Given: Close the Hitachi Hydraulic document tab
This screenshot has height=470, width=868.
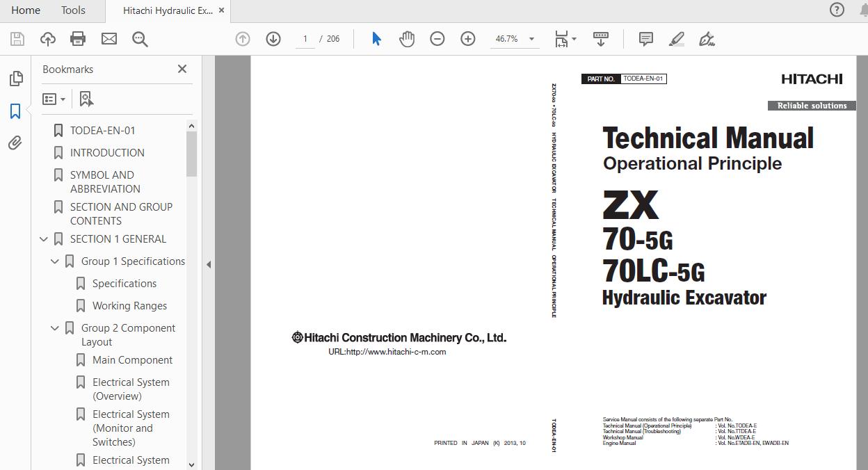Looking at the screenshot, I should (x=221, y=10).
